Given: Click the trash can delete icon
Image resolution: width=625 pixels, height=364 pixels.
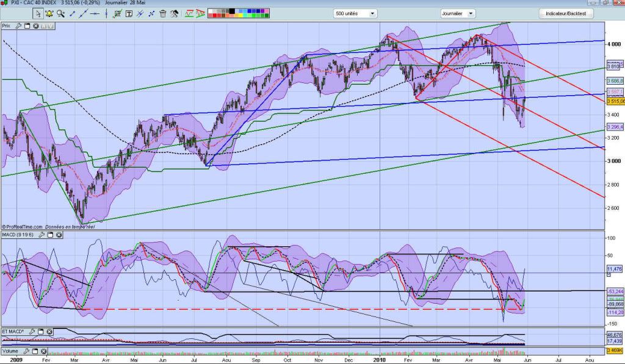Looking at the screenshot, I should point(163,13).
